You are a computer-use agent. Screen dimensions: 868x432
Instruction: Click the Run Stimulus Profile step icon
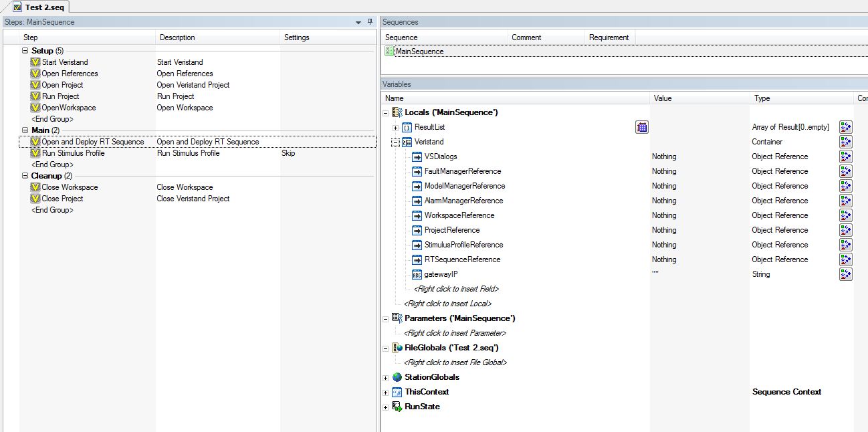pyautogui.click(x=35, y=153)
